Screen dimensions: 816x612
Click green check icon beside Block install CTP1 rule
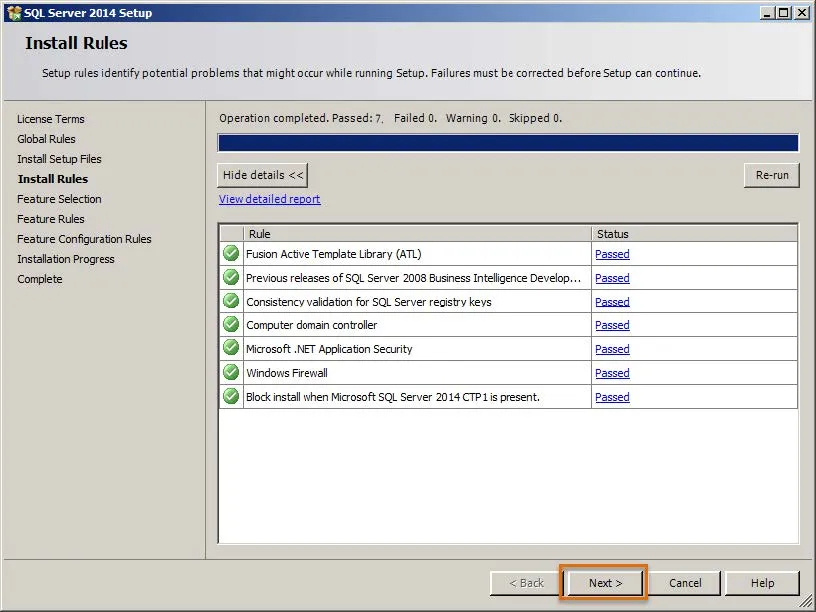[231, 397]
